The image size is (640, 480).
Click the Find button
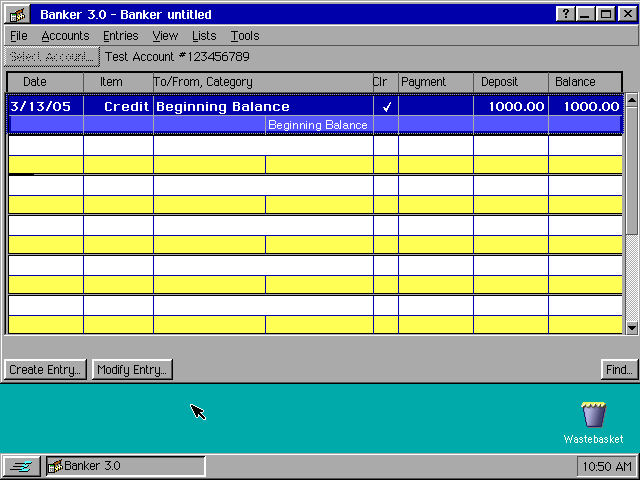[619, 369]
